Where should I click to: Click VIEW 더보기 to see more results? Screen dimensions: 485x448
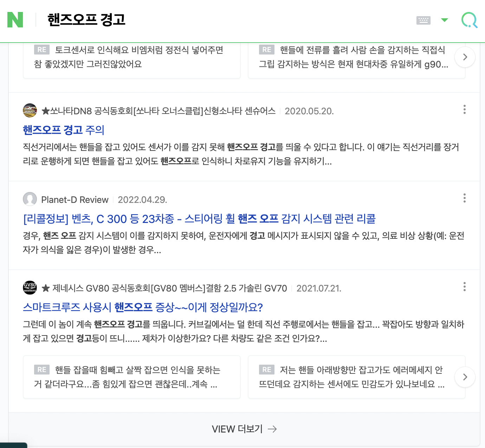pyautogui.click(x=244, y=429)
